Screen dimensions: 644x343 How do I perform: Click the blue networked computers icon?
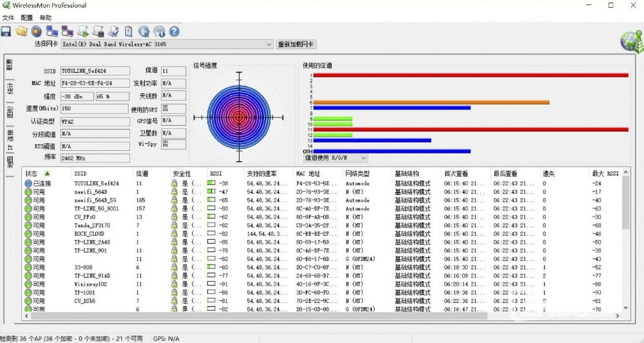point(52,31)
